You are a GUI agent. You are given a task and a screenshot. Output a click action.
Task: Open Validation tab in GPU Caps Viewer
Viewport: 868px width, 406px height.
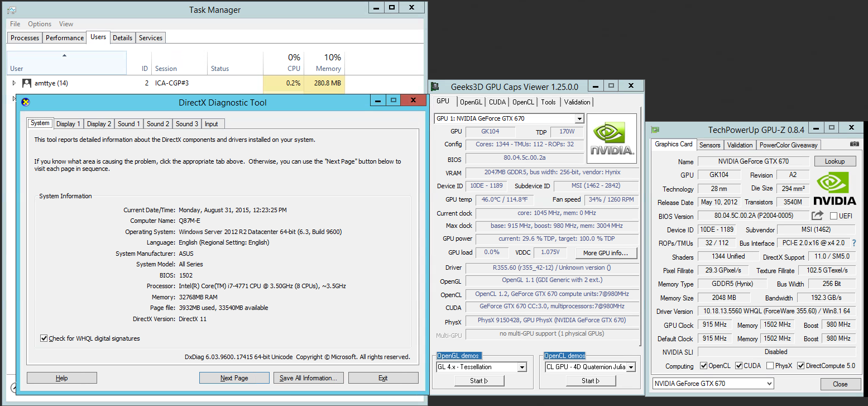coord(577,102)
